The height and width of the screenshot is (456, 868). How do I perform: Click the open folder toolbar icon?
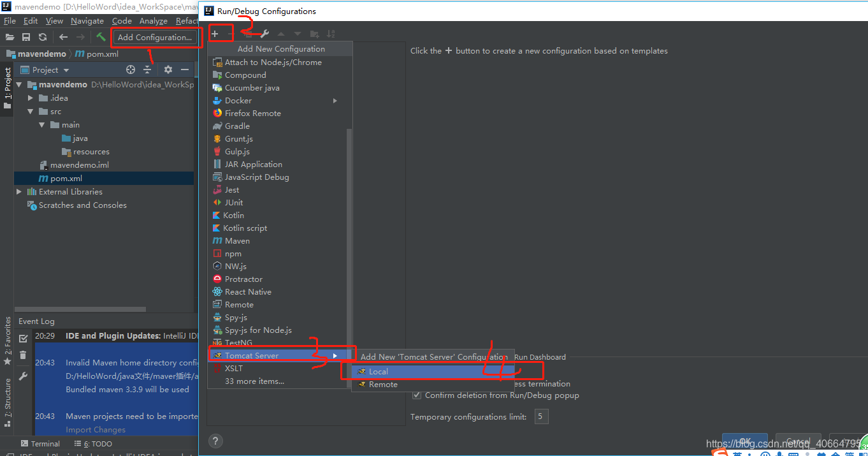(x=10, y=37)
